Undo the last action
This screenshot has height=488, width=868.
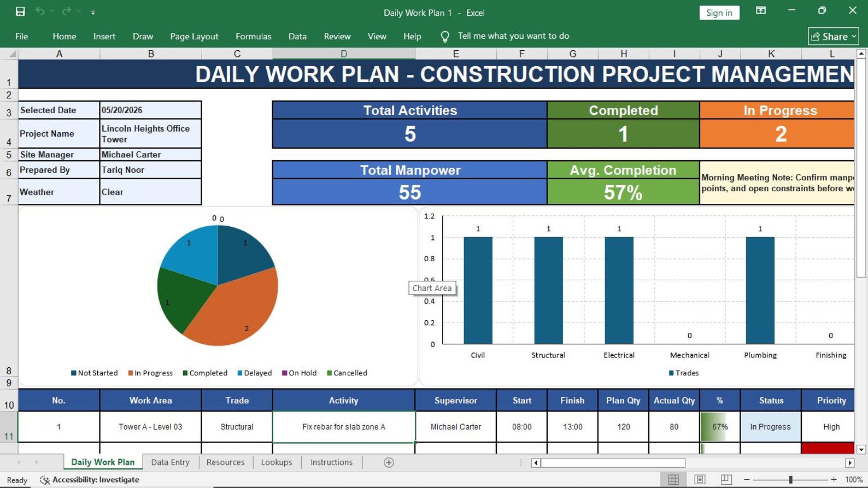(x=40, y=11)
